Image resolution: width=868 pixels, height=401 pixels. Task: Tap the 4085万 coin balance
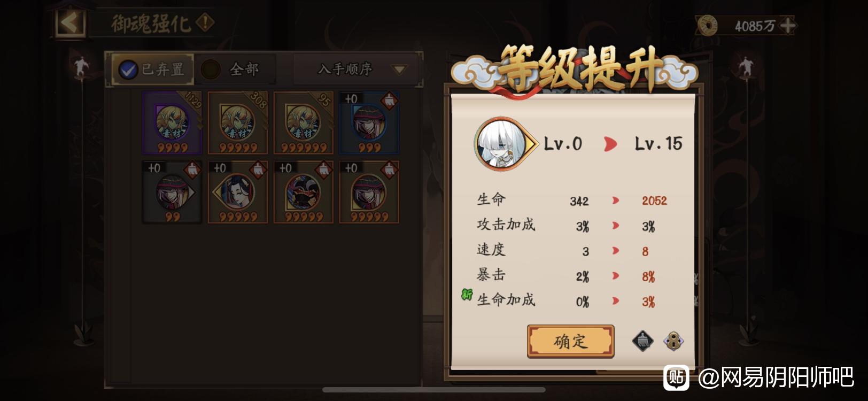coord(755,26)
